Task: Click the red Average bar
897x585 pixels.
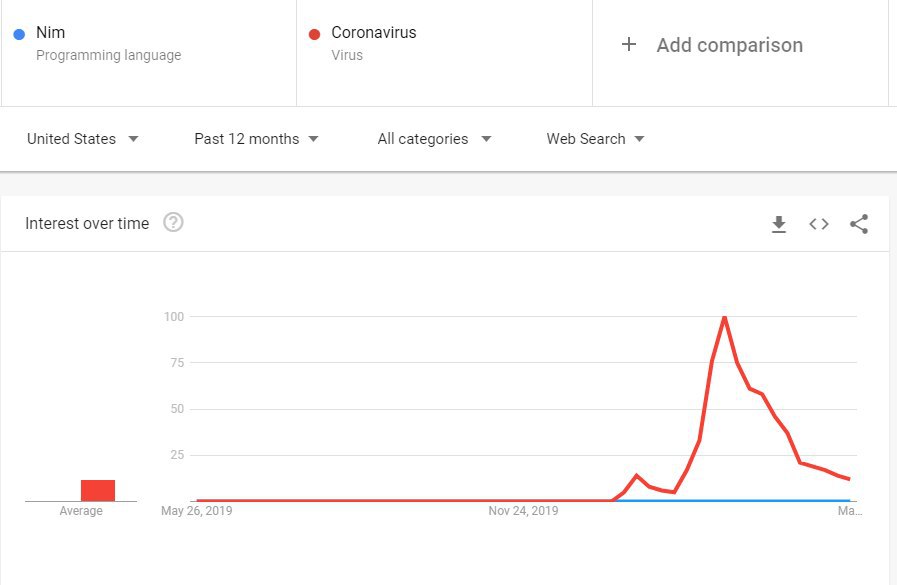Action: pos(98,491)
